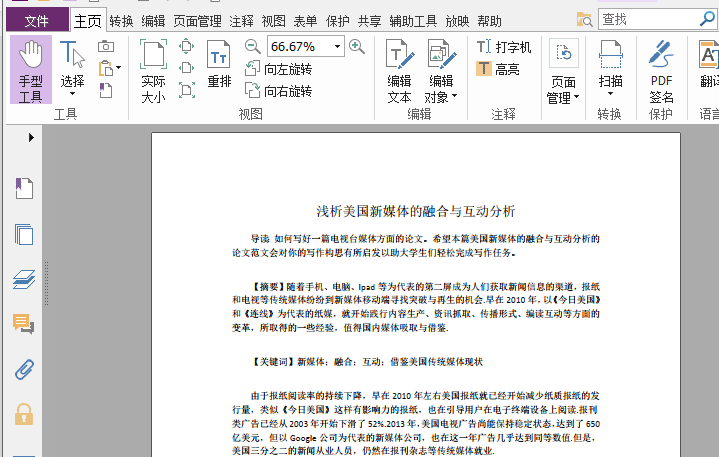Viewport: 719px width, 457px height.
Task: Open the Scan (扫描) dropdown
Action: [x=610, y=69]
